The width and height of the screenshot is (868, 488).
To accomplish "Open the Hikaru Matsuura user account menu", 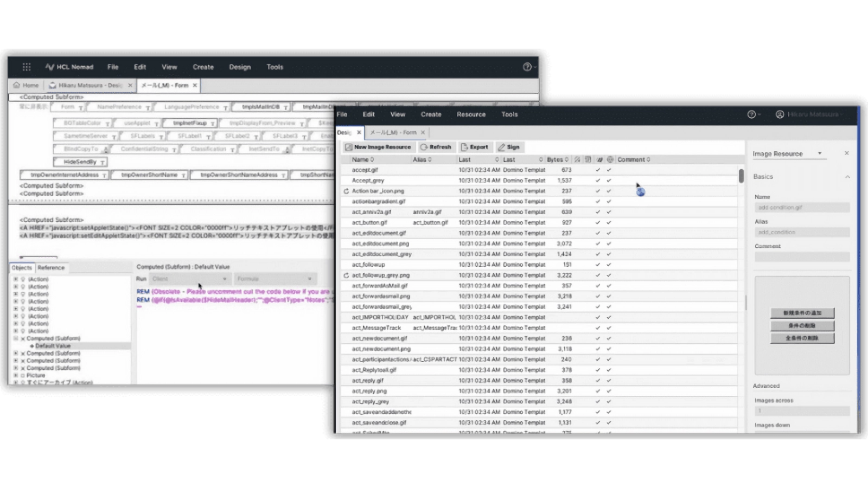I will point(810,114).
